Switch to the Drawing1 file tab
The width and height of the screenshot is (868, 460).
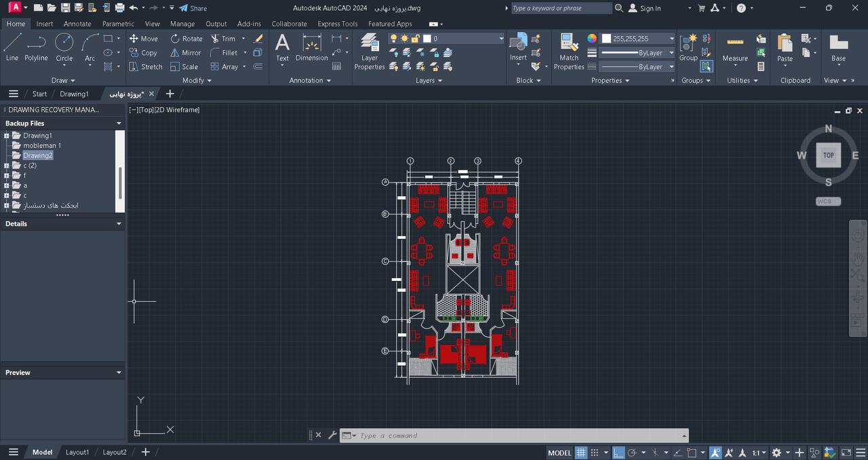pyautogui.click(x=74, y=94)
